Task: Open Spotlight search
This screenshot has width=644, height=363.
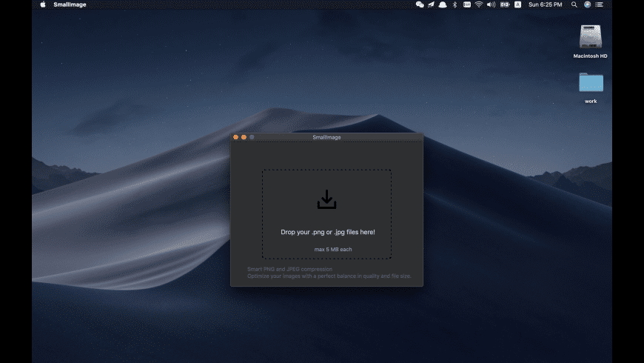Action: (x=574, y=4)
